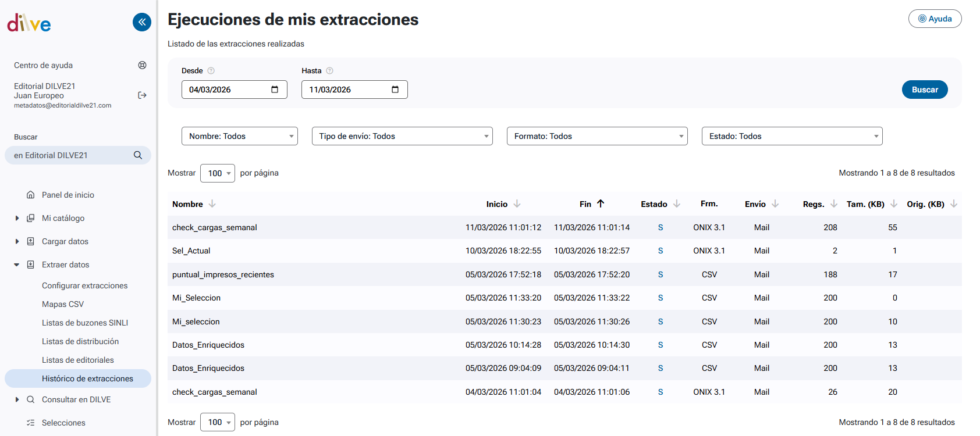The image size is (980, 436).
Task: Collapse the Extraer datos section
Action: [17, 265]
